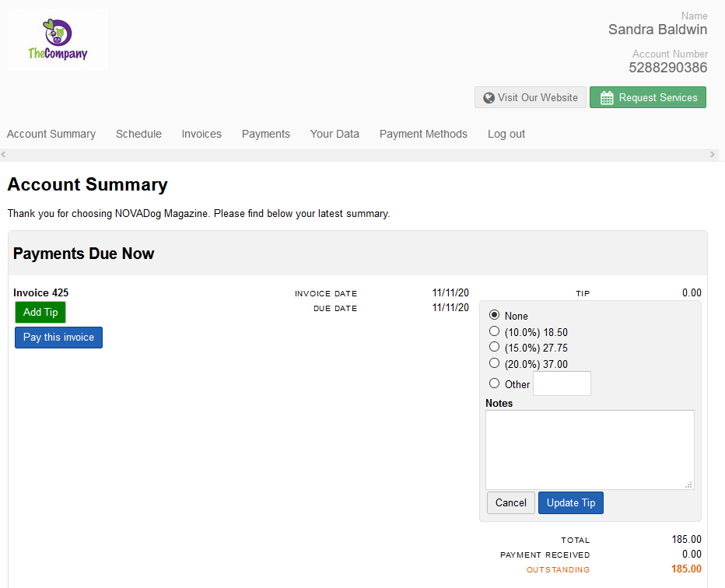Click Log out in the navigation
The image size is (725, 588).
(506, 134)
